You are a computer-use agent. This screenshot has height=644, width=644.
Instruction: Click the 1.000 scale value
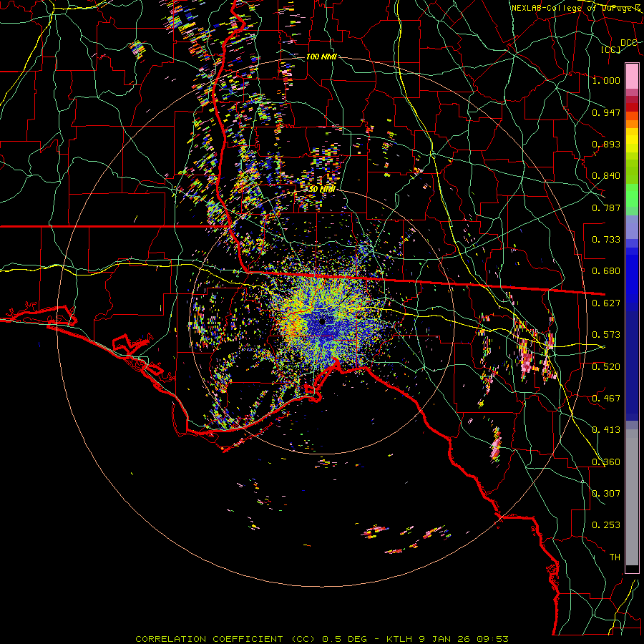pos(606,80)
